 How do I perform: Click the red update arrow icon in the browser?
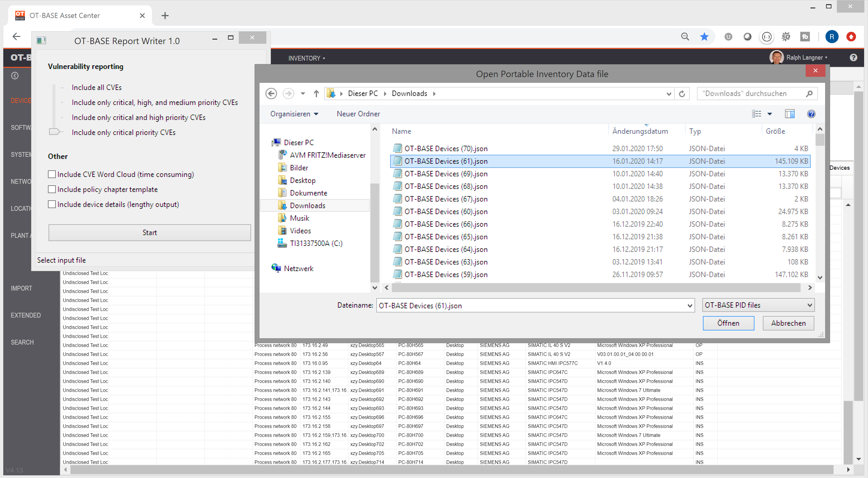pyautogui.click(x=851, y=36)
